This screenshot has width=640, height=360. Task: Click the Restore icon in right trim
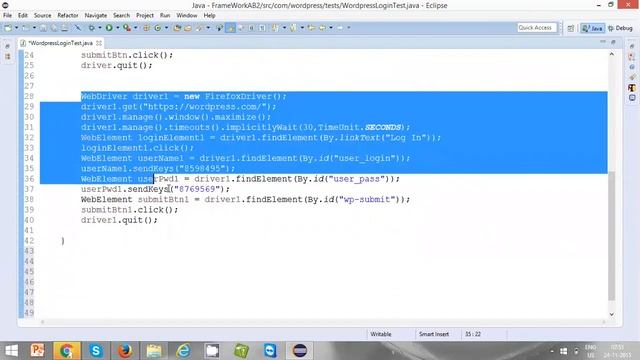click(x=632, y=47)
